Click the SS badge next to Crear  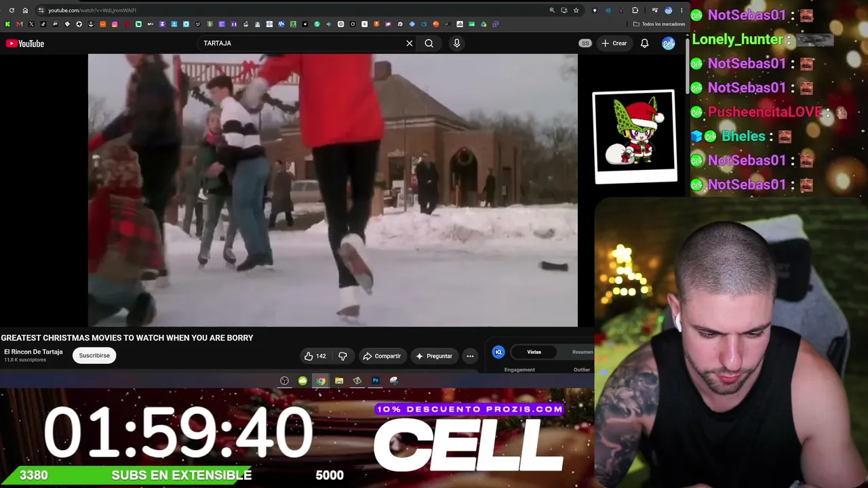(x=585, y=43)
